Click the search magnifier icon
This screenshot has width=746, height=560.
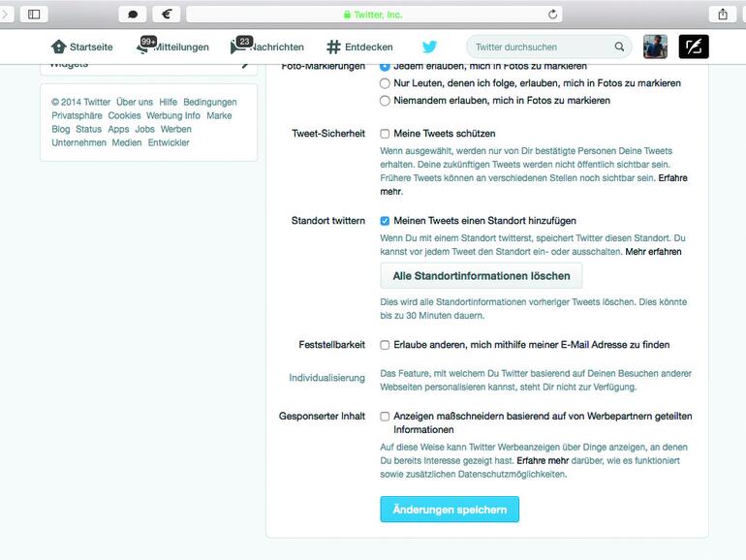(x=619, y=47)
